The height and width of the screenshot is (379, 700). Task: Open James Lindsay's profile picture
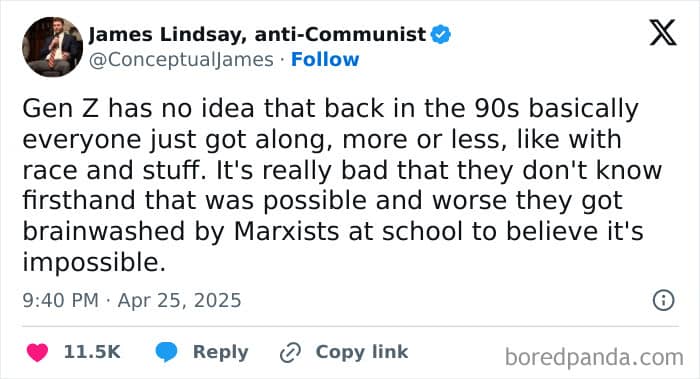click(x=52, y=47)
